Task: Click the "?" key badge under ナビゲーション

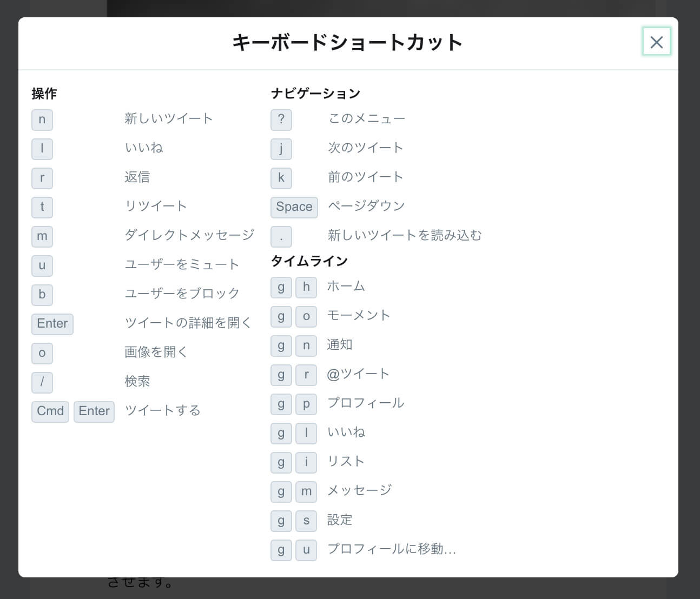Action: (x=281, y=119)
